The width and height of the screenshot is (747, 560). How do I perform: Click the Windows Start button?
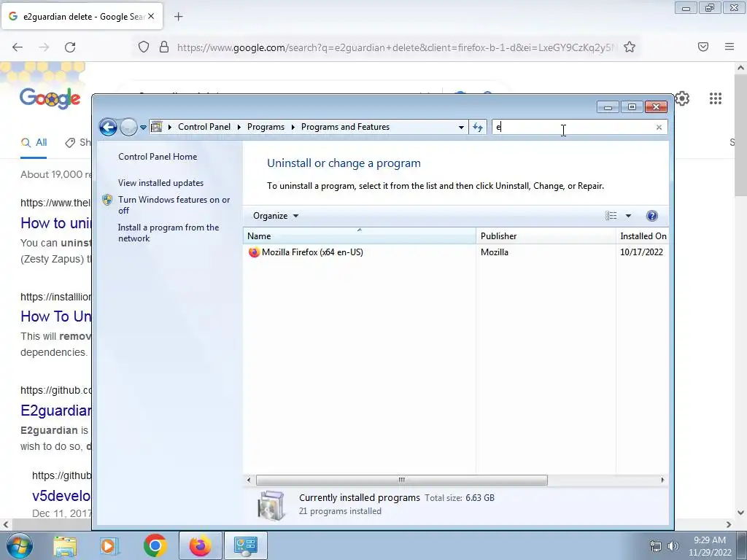point(20,545)
